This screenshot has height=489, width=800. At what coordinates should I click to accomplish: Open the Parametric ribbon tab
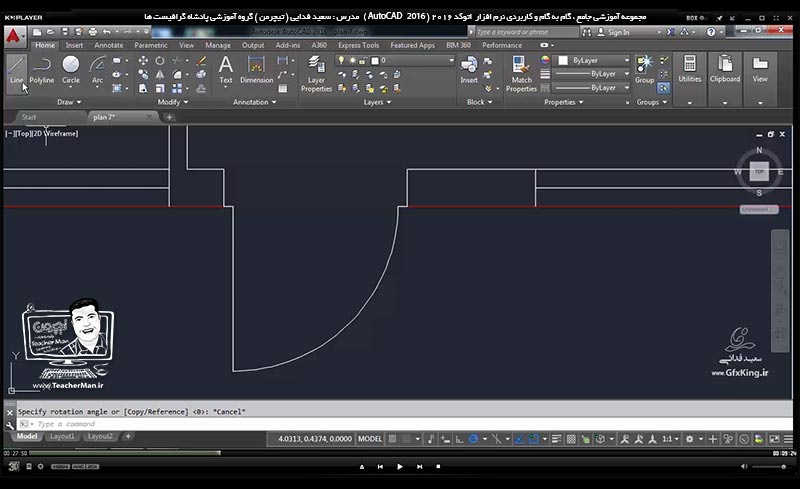151,45
